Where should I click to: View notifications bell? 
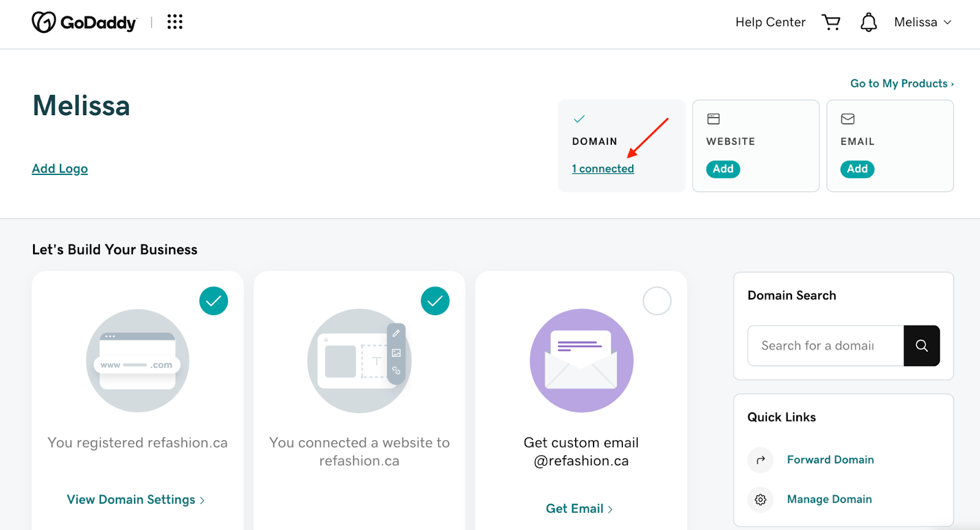[x=869, y=23]
